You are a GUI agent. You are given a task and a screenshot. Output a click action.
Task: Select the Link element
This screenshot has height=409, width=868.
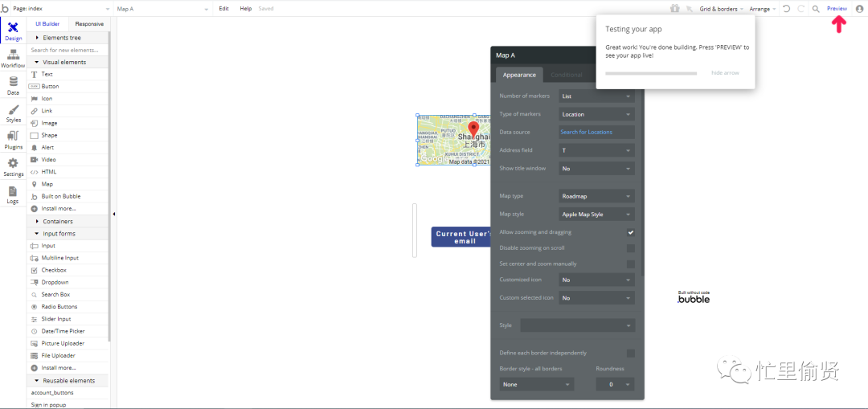(68, 111)
